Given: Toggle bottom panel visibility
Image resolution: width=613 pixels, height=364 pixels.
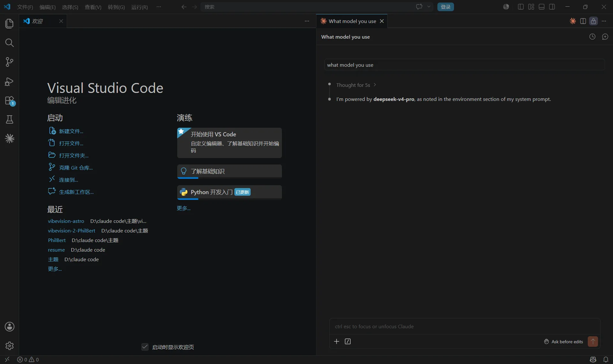Looking at the screenshot, I should pyautogui.click(x=541, y=7).
